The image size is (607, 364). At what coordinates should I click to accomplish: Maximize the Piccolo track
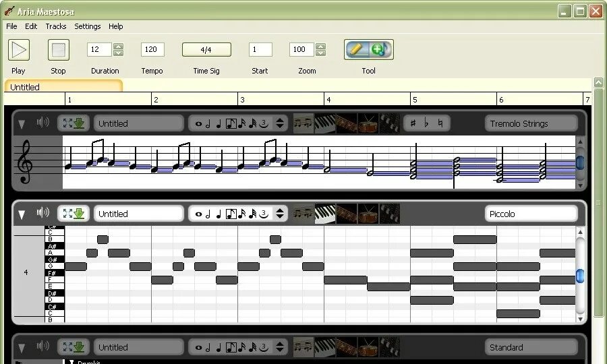[67, 214]
